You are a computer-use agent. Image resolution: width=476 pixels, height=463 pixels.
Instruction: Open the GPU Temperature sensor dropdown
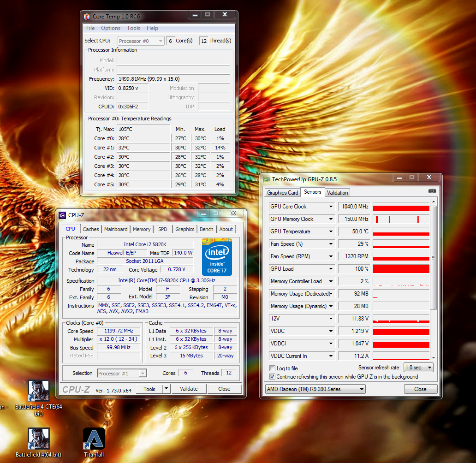[331, 231]
